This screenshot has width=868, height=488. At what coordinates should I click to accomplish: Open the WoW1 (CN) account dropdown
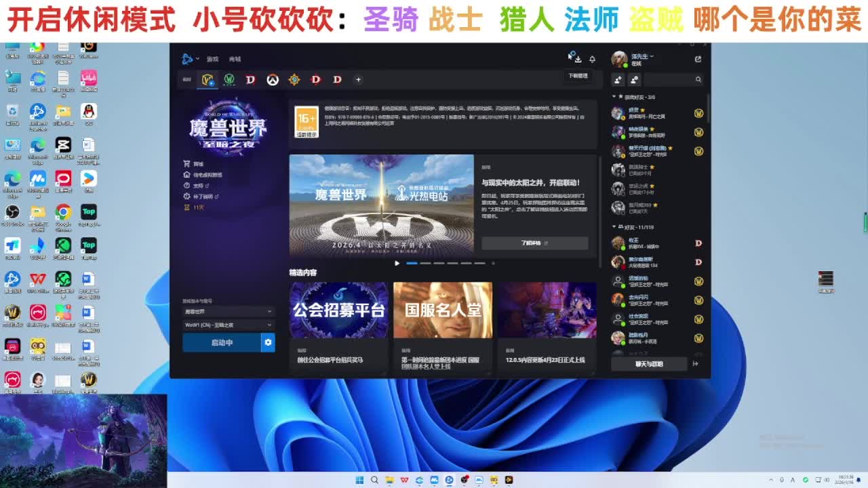(x=228, y=325)
